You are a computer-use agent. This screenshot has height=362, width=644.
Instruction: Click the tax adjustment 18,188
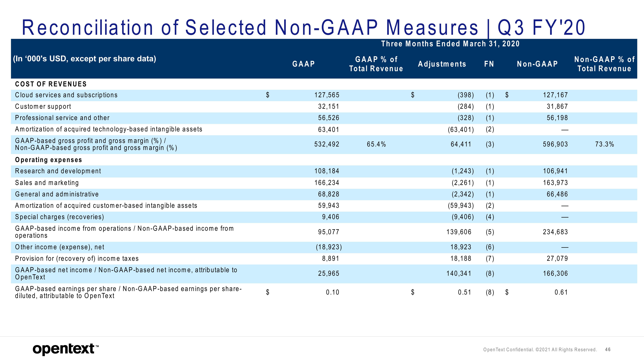pyautogui.click(x=461, y=258)
